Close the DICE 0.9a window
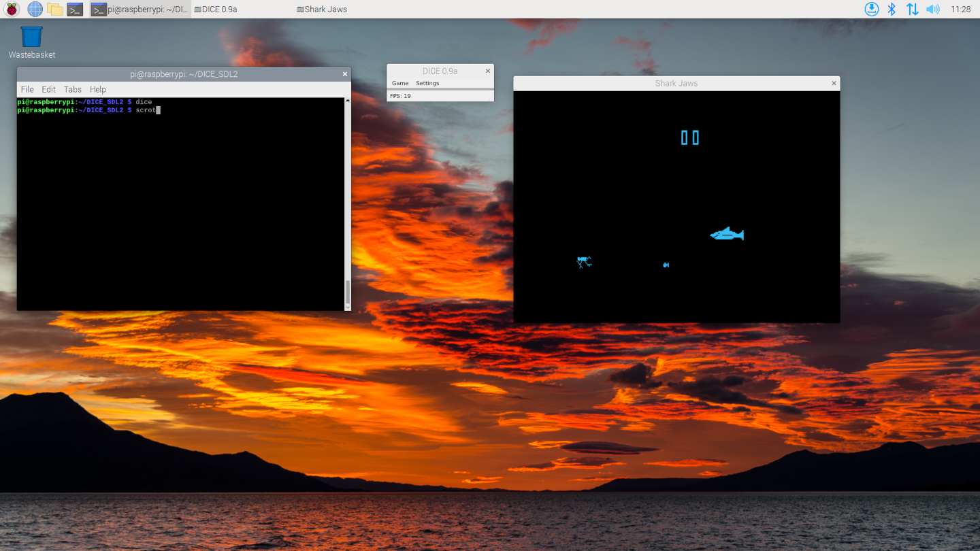980x551 pixels. pos(487,71)
